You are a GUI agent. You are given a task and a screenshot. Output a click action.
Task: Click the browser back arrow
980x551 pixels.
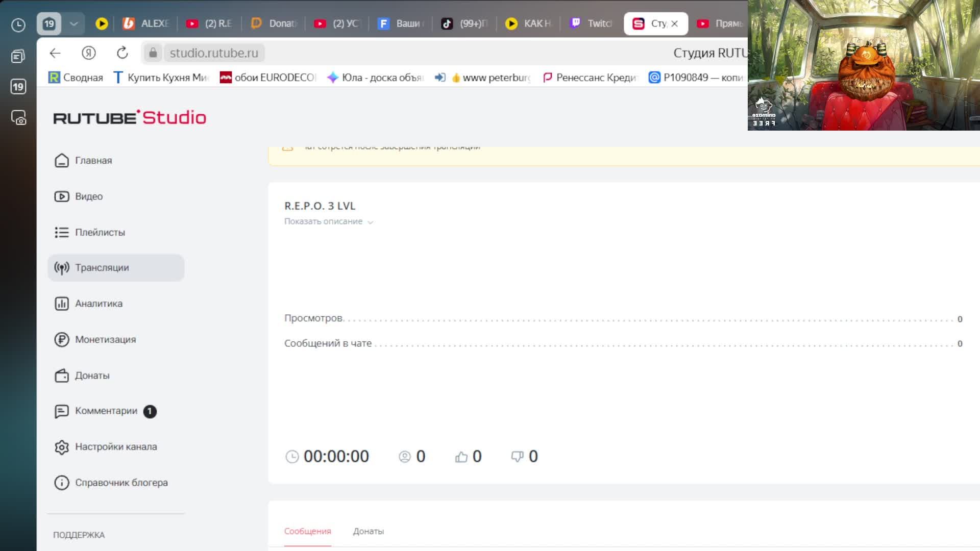[x=55, y=53]
